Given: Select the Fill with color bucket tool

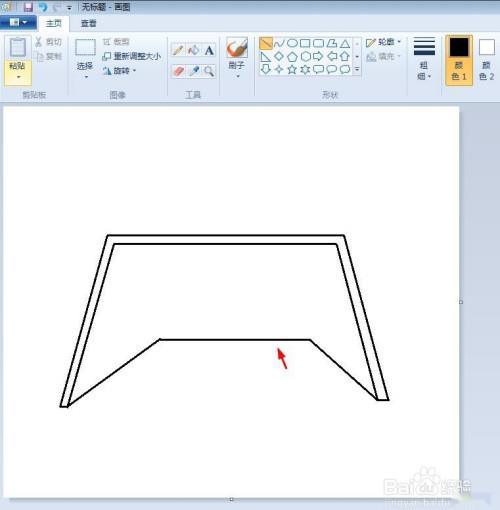Looking at the screenshot, I should pyautogui.click(x=194, y=50).
